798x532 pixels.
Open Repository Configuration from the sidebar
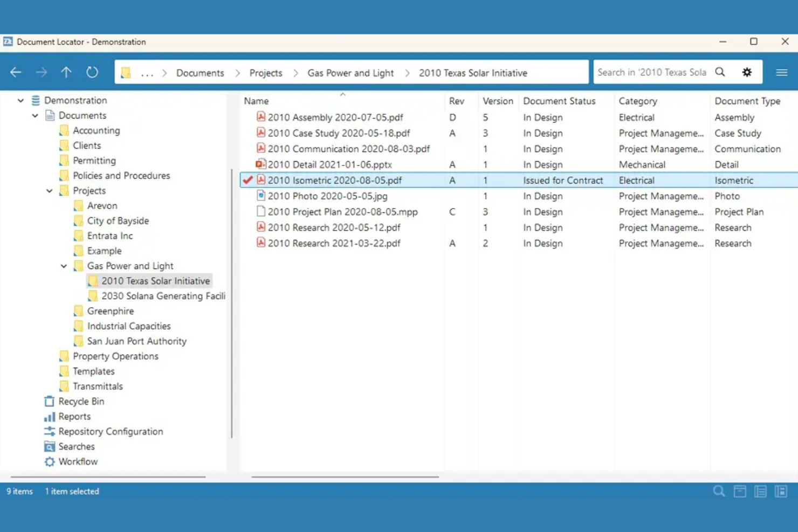pos(111,431)
